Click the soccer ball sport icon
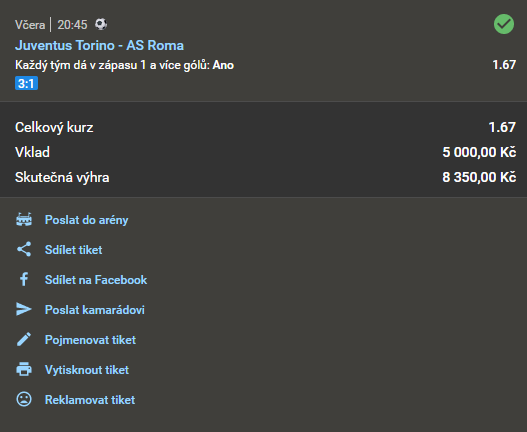This screenshot has width=527, height=432. (101, 24)
